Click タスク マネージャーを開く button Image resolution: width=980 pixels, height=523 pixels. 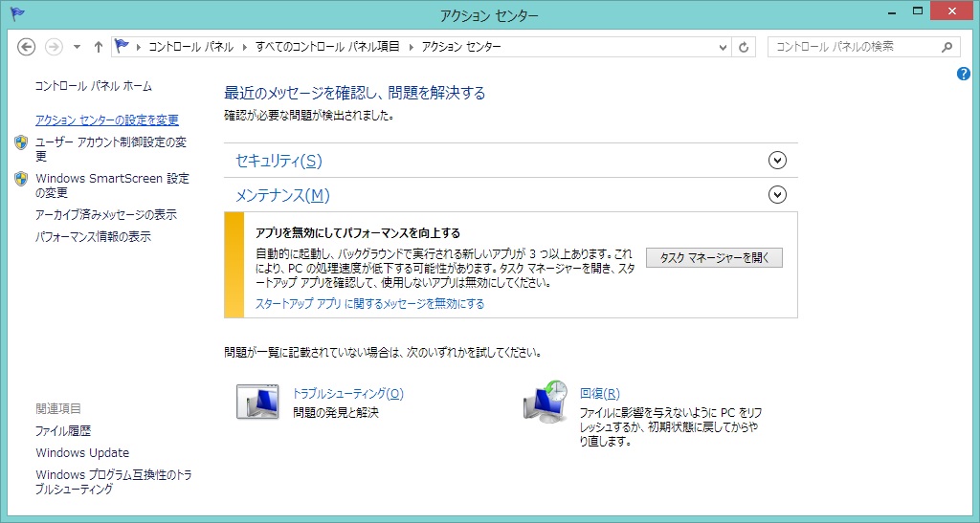coord(714,258)
